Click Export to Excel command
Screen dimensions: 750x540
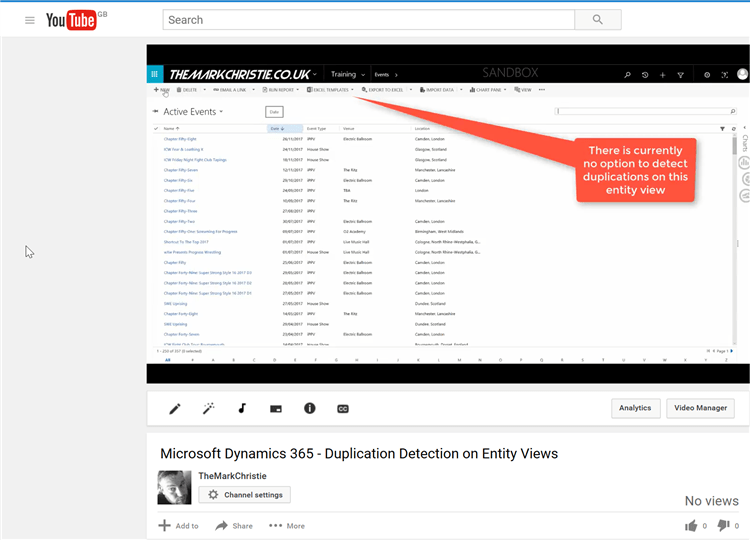point(383,89)
